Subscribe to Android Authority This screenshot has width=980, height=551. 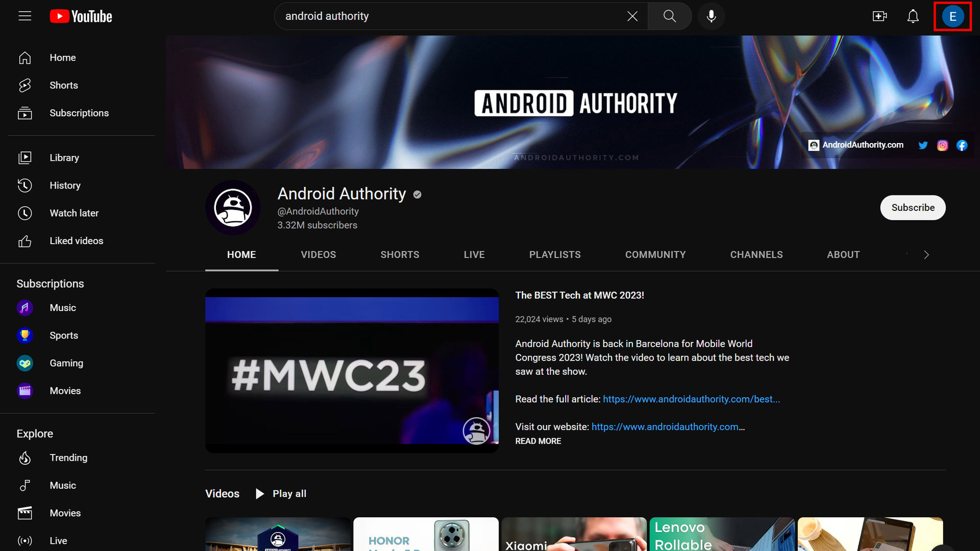913,208
